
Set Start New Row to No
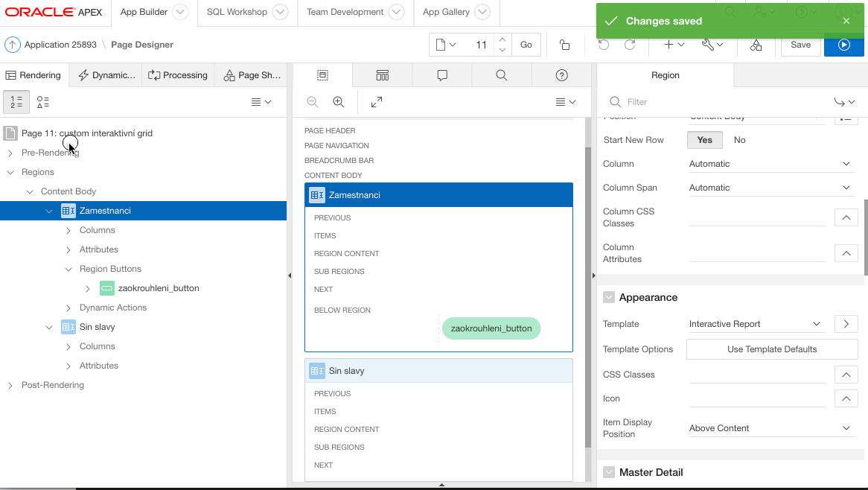coord(739,140)
